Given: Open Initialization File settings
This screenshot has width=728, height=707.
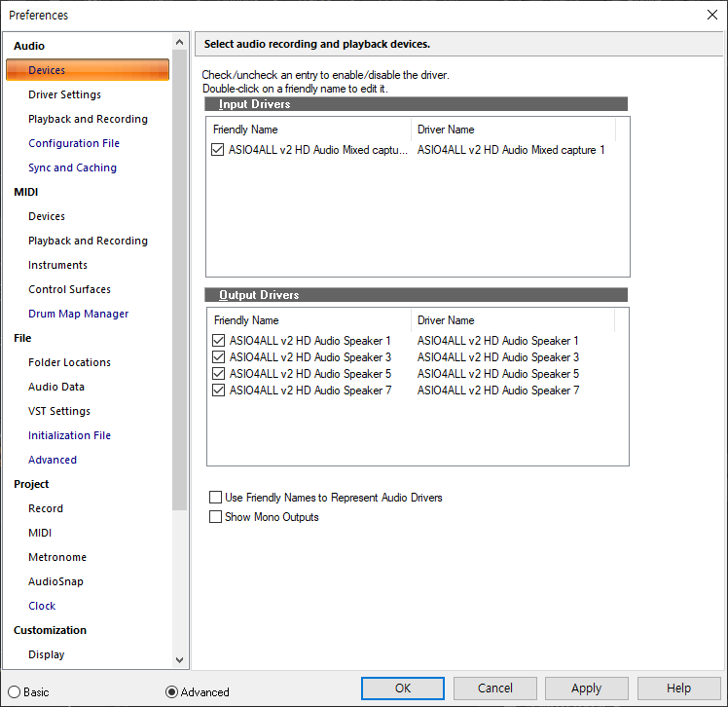Looking at the screenshot, I should [70, 435].
